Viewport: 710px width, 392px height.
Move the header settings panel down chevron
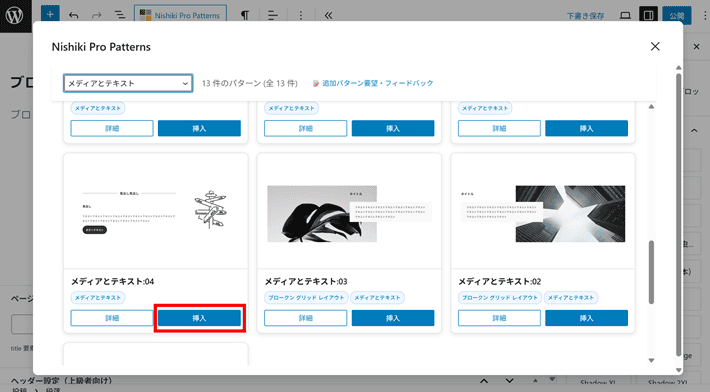[509, 381]
